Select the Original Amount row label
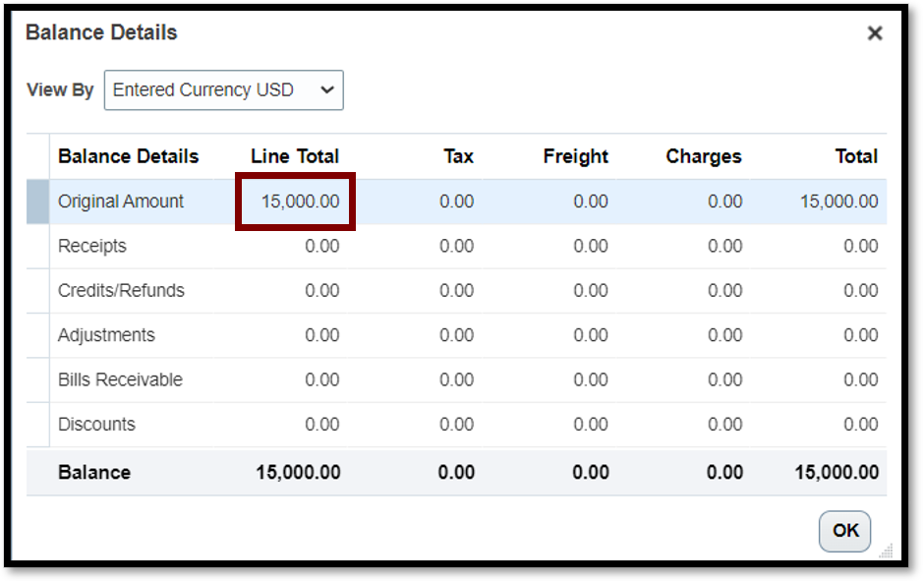This screenshot has width=924, height=581. 121,202
